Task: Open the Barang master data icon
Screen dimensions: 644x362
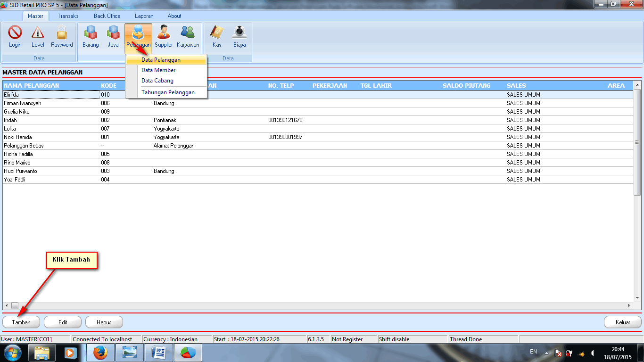Action: [91, 37]
